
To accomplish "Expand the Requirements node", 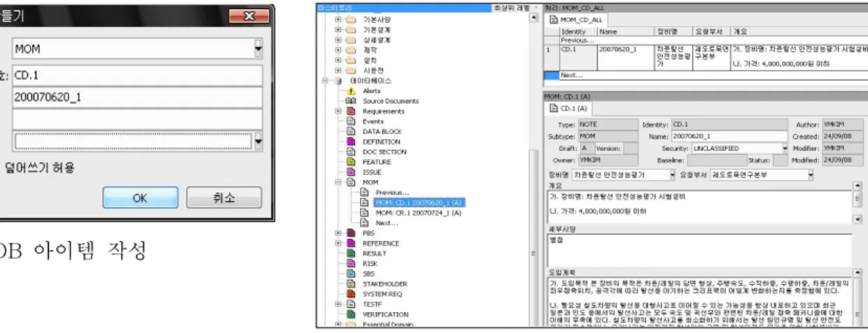I will pos(339,111).
